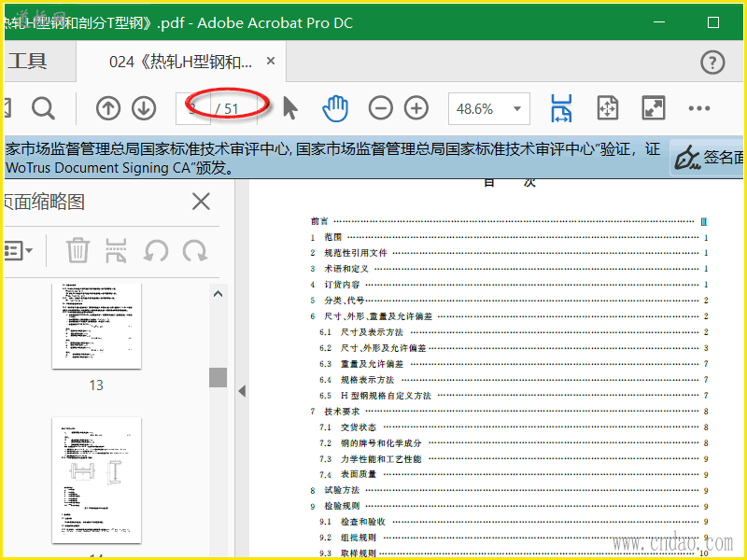Click the 6.5 H型钢规格自定义方法 entry
The width and height of the screenshot is (747, 560).
pos(514,396)
